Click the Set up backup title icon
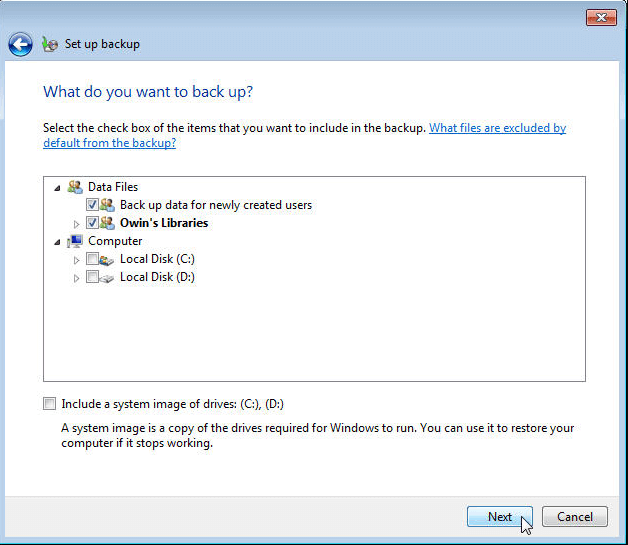The height and width of the screenshot is (545, 628). click(x=50, y=44)
